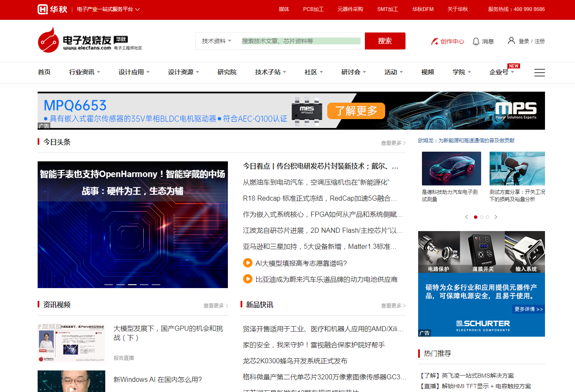Image resolution: width=575 pixels, height=392 pixels.
Task: Select first carousel dot indicator
Action: (476, 217)
